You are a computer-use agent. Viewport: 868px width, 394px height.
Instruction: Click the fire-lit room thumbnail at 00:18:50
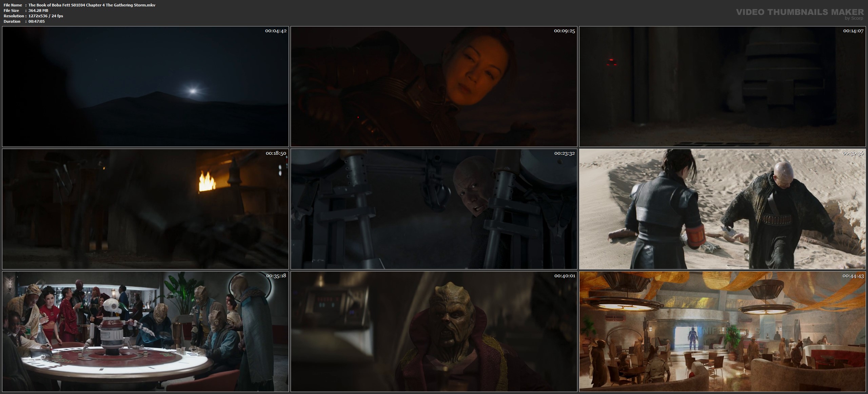(145, 209)
